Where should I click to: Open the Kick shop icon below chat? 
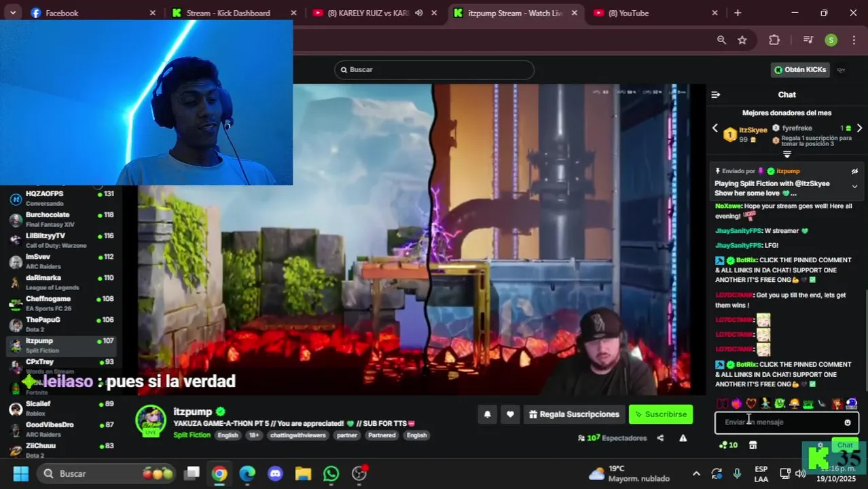753,445
